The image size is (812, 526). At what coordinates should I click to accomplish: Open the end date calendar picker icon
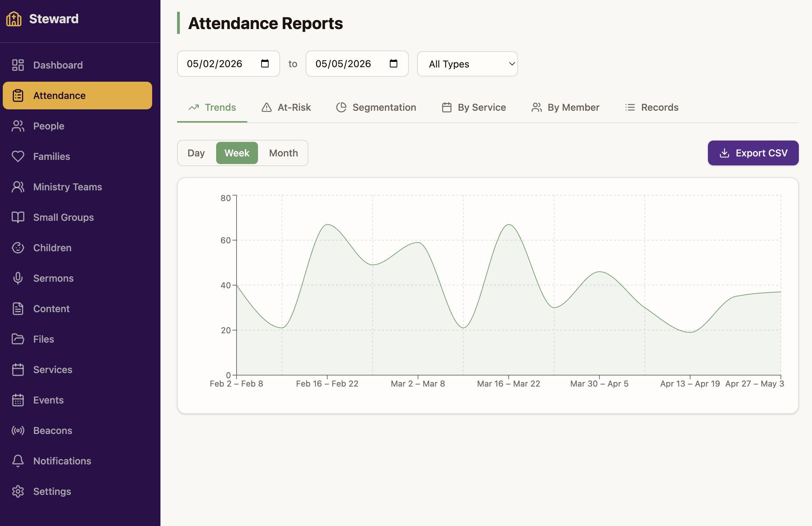click(x=394, y=64)
